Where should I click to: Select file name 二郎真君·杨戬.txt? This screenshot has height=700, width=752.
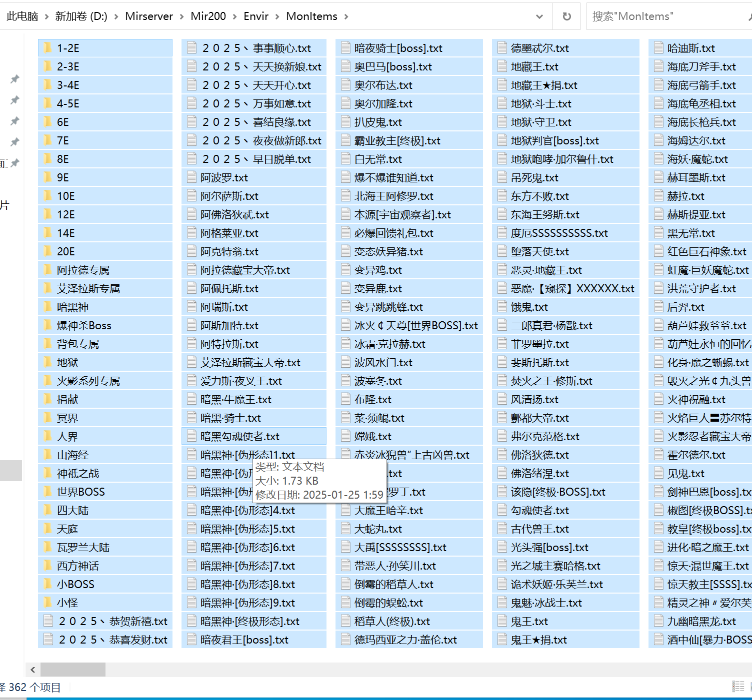click(x=551, y=325)
